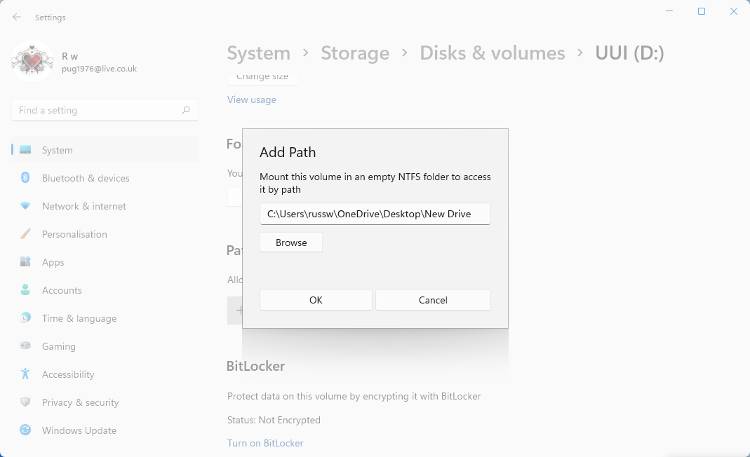Click the Bluetooth & devices icon
The width and height of the screenshot is (750, 457).
25,178
